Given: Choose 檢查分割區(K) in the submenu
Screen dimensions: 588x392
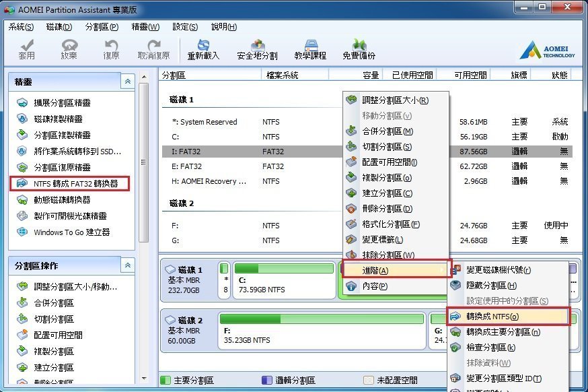Looking at the screenshot, I should [508, 348].
